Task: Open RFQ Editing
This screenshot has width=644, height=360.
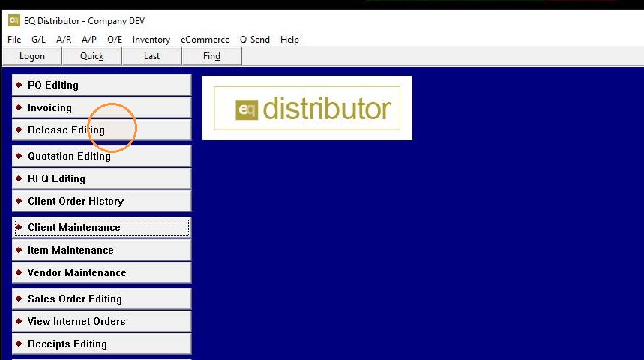Action: click(102, 178)
